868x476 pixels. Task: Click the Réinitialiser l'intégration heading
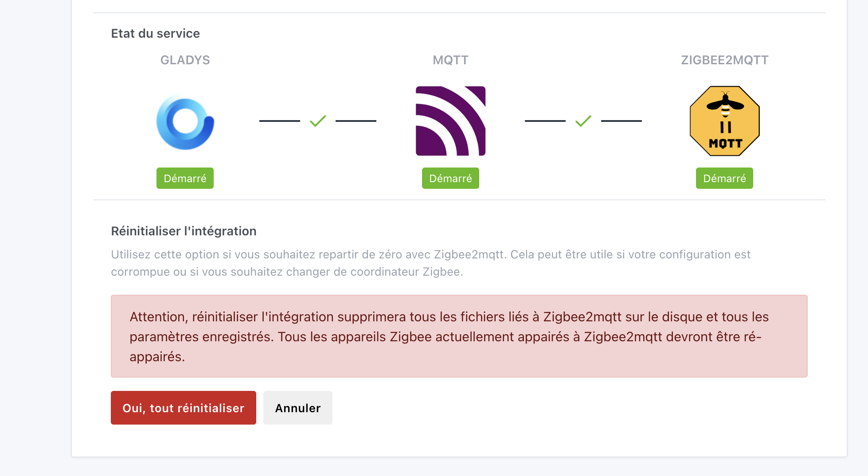184,231
